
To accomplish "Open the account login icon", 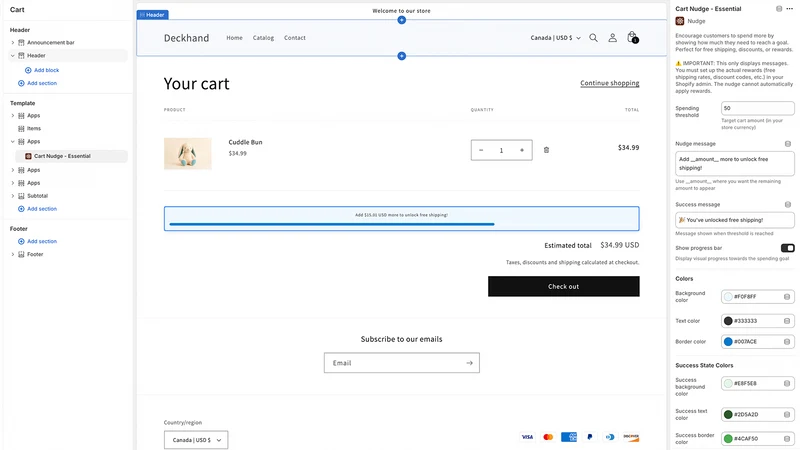I will point(612,38).
